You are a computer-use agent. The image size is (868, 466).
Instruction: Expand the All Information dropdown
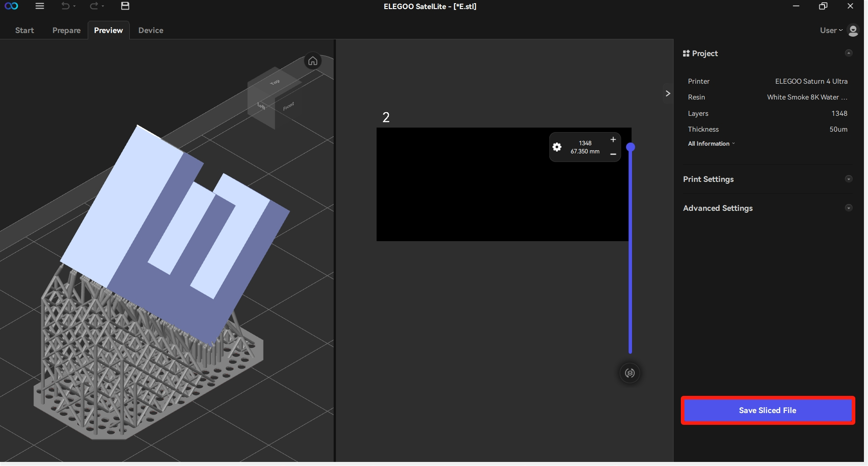(x=711, y=144)
